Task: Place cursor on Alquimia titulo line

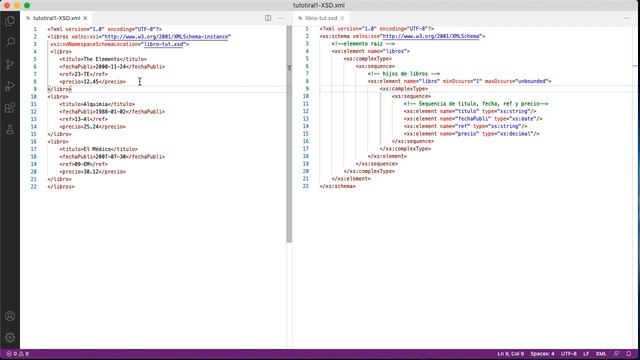Action: point(97,104)
